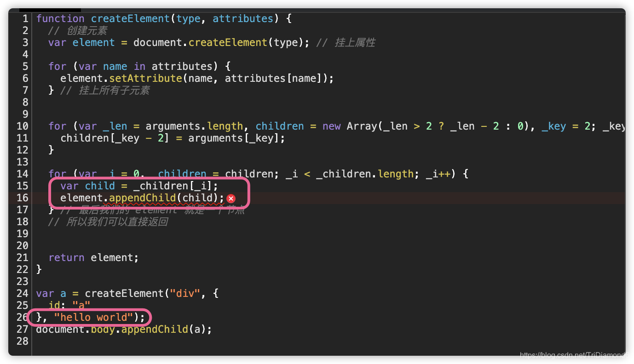Click the red error icon on line 16
Viewport: 634px width, 364px height.
coord(231,198)
